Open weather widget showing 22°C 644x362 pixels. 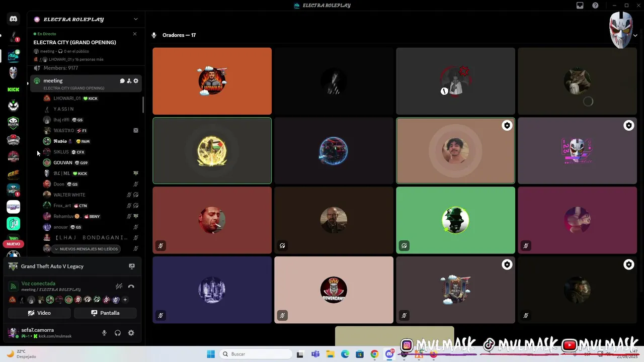(x=21, y=354)
